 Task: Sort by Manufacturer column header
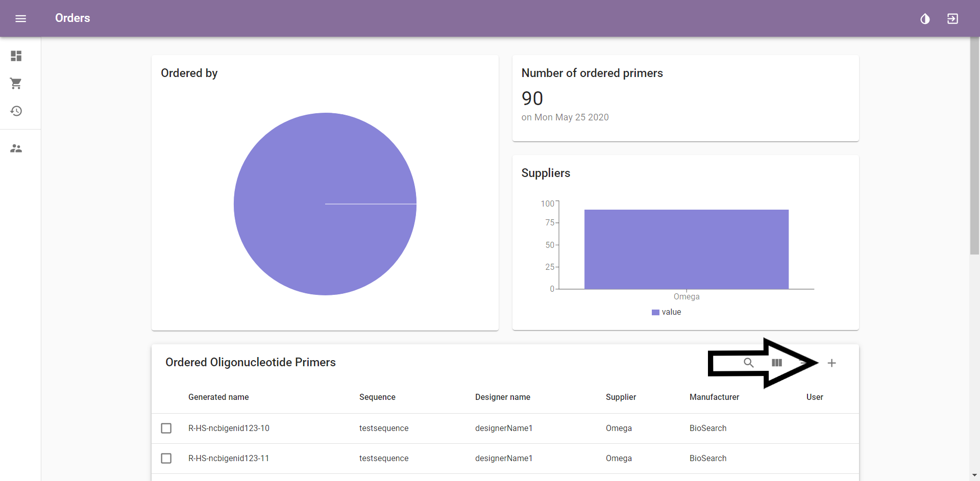pos(714,397)
